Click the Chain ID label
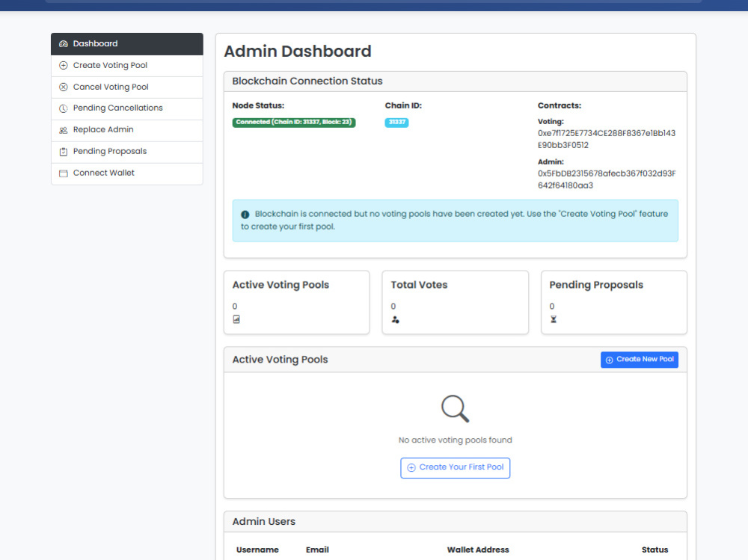 pyautogui.click(x=403, y=105)
